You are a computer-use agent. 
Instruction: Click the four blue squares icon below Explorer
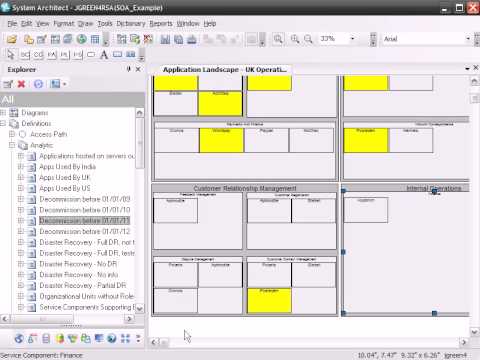(125, 339)
